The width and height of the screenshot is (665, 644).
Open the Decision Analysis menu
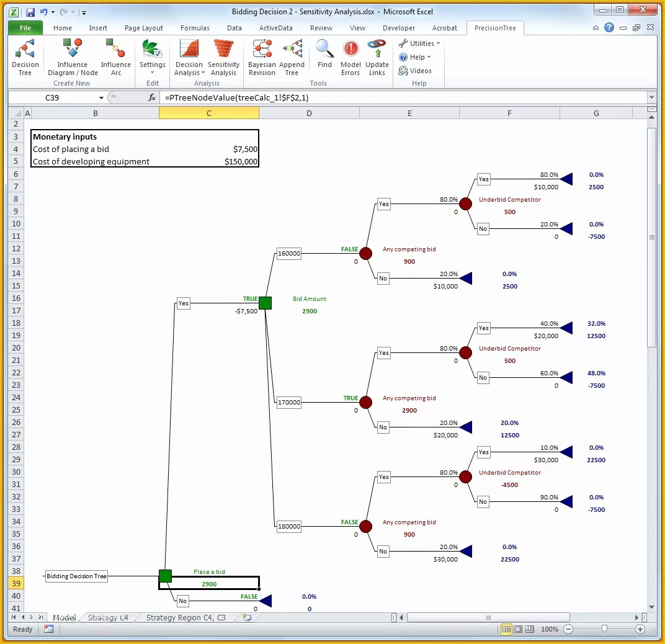189,57
